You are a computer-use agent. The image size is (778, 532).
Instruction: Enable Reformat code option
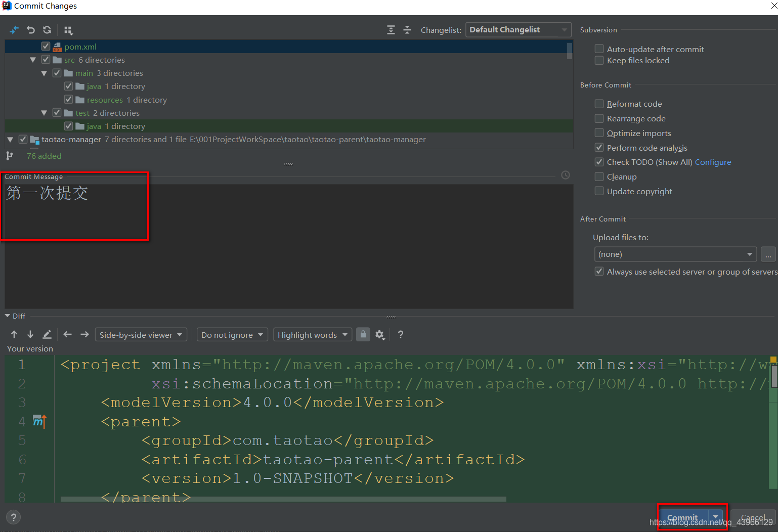[599, 103]
